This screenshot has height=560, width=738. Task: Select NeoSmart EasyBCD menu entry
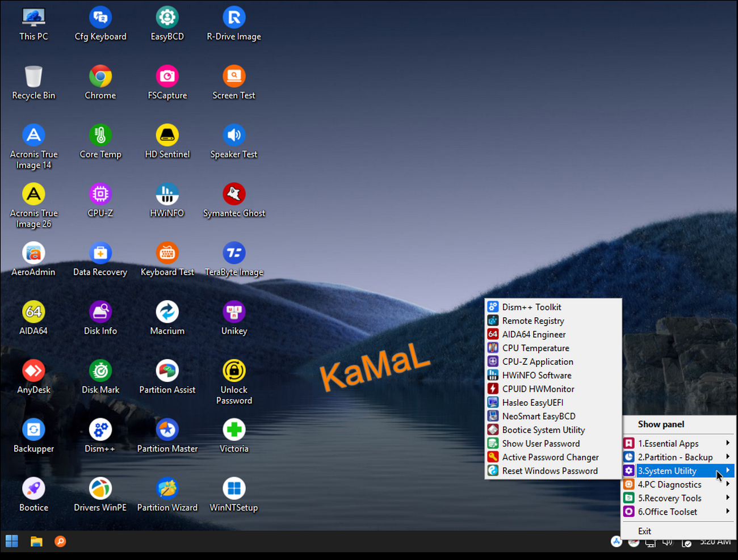coord(553,416)
